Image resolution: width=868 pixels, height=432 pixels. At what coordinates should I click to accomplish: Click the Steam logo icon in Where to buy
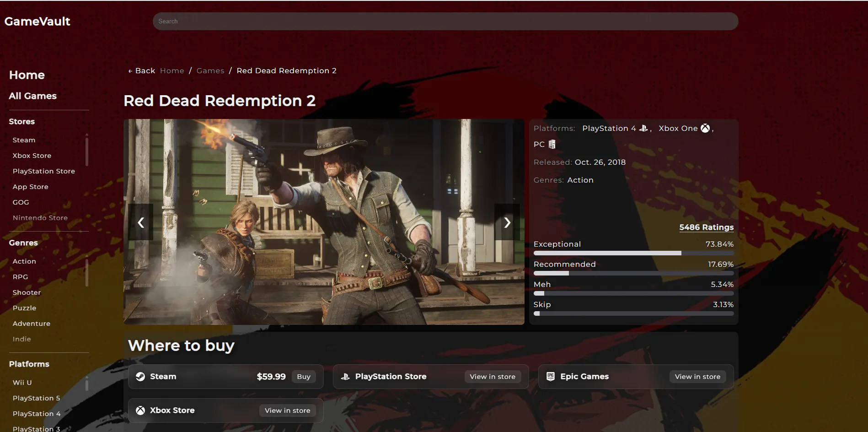(x=140, y=377)
